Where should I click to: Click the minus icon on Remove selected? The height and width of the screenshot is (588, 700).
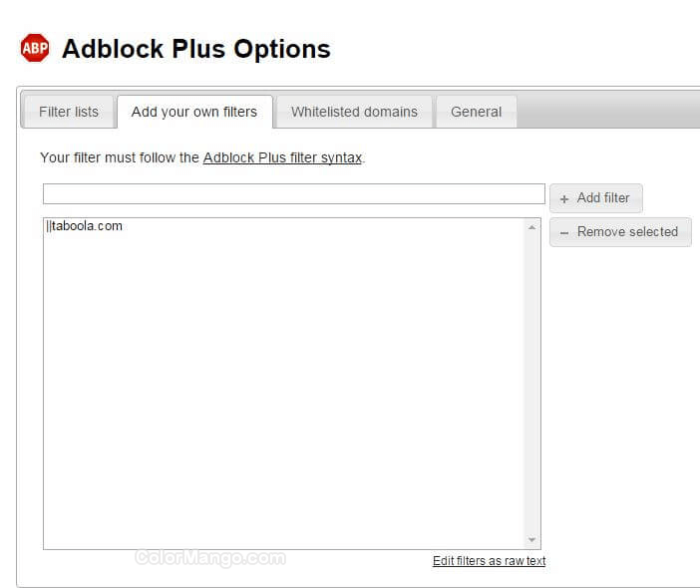click(564, 232)
